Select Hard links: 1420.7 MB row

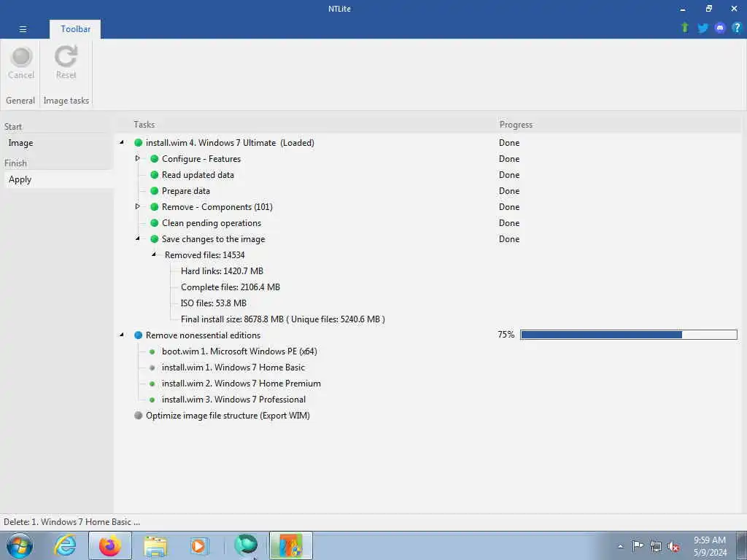point(222,271)
